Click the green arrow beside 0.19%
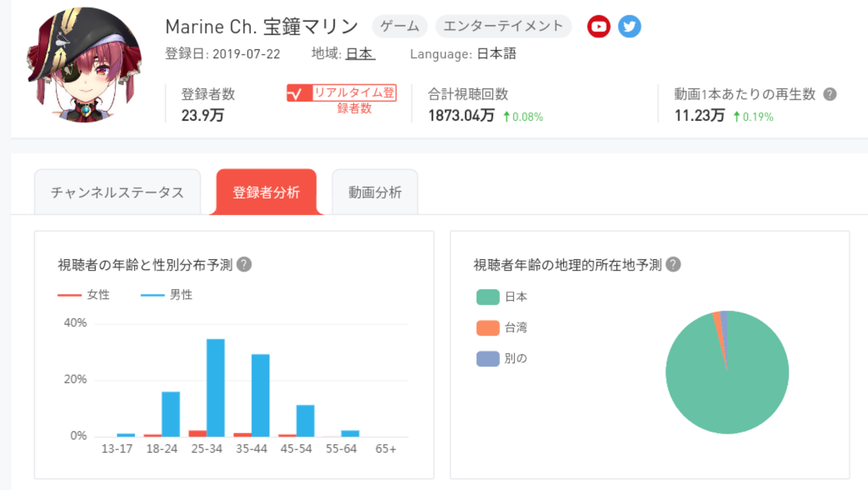 [736, 117]
